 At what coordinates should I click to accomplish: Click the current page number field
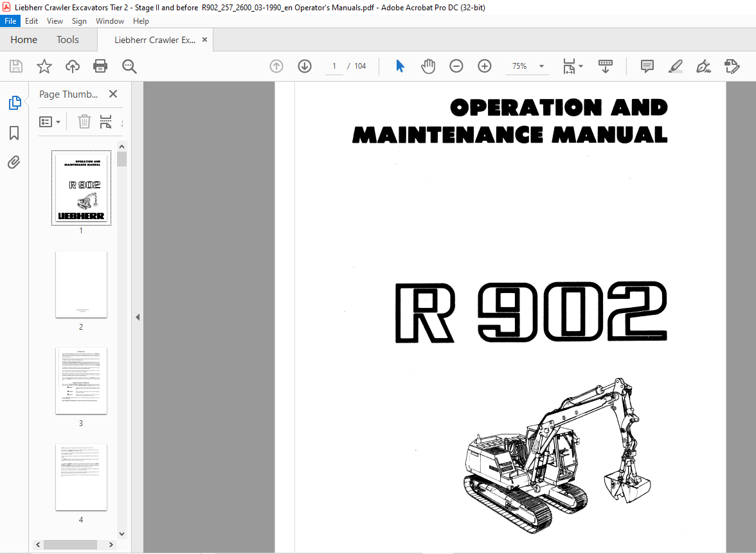coord(334,66)
